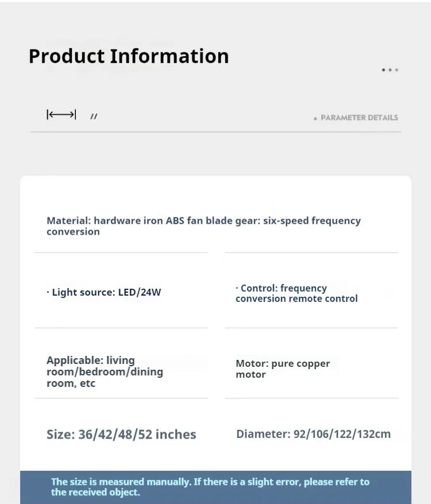Image resolution: width=431 pixels, height=504 pixels.
Task: Click the word 'conversion' under Material line
Action: pos(73,232)
